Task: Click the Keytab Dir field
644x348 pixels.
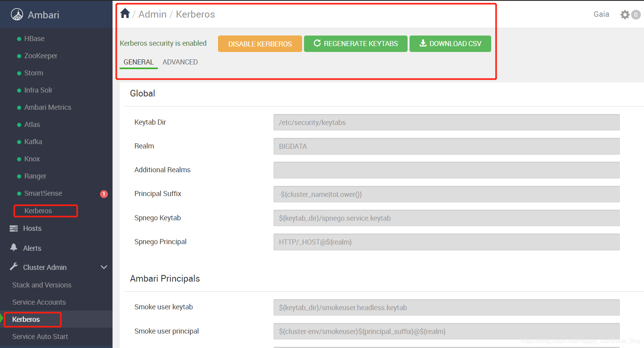Action: [447, 122]
